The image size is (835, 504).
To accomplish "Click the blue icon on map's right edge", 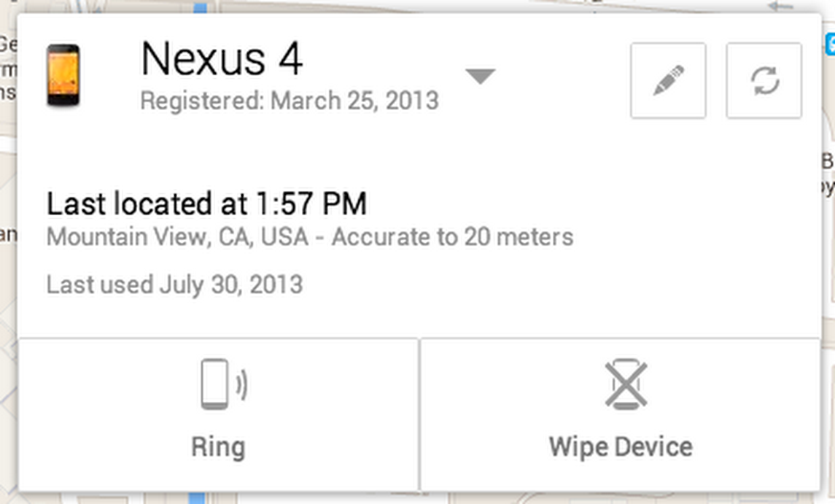I will click(830, 44).
